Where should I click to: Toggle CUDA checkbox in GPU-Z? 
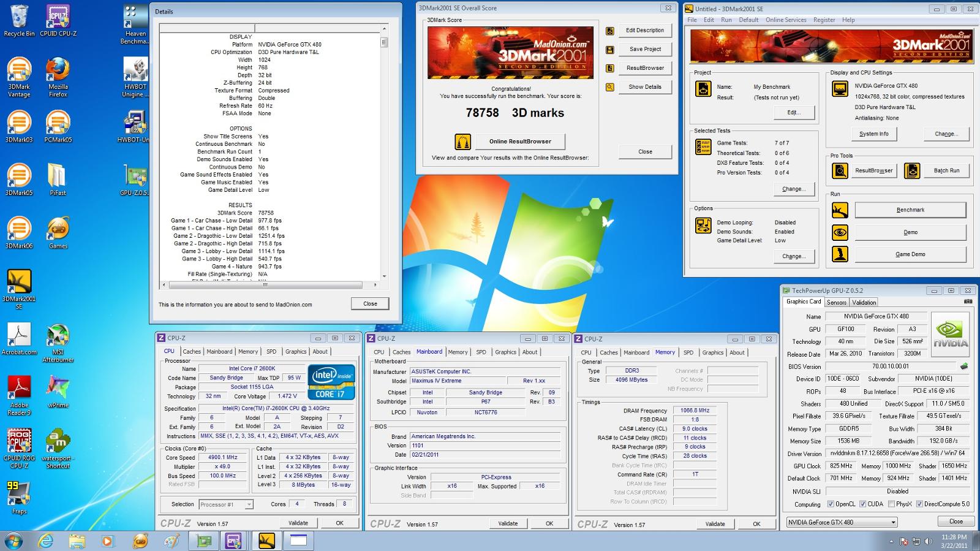pos(862,504)
